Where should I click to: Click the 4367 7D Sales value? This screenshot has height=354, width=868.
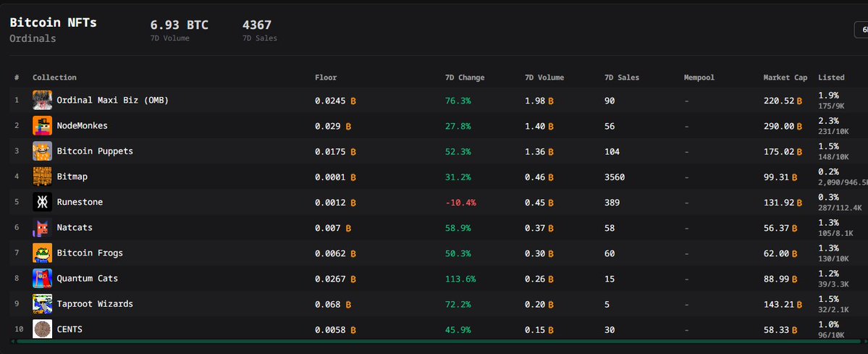(x=257, y=25)
